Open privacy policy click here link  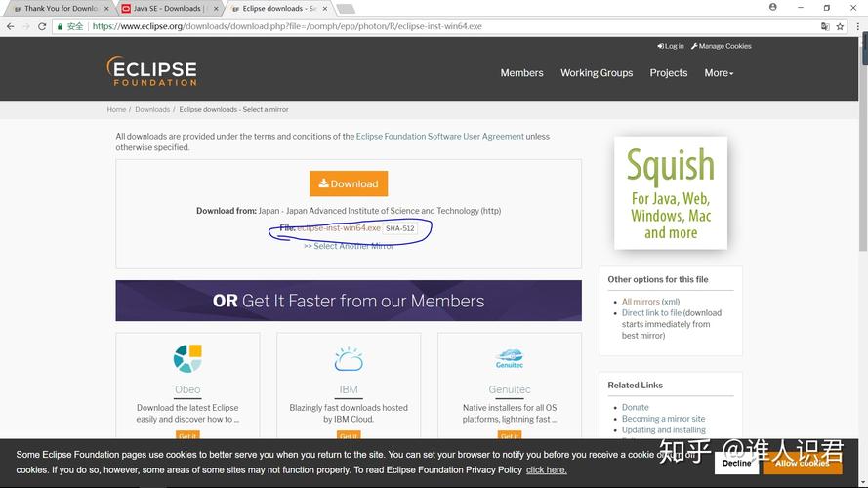click(546, 470)
